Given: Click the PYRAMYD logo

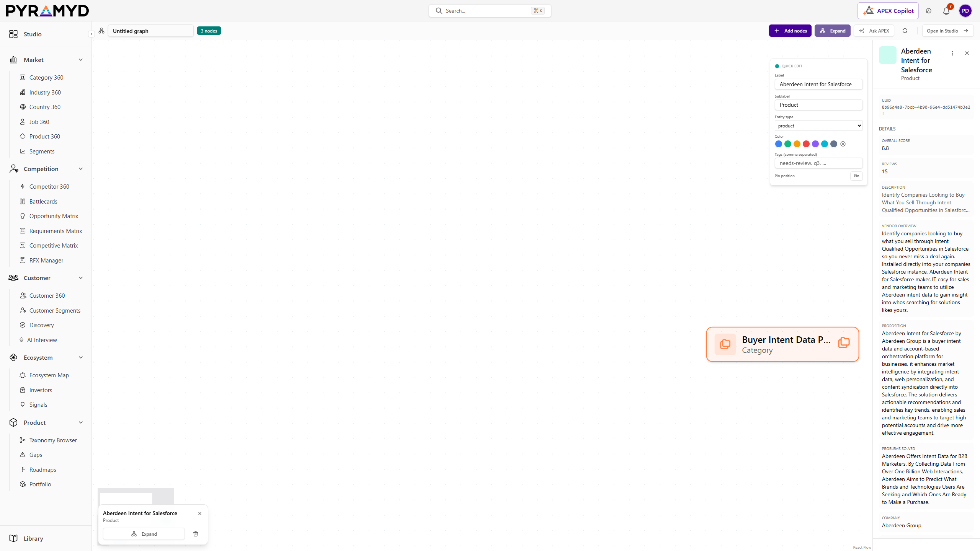Looking at the screenshot, I should pos(47,11).
